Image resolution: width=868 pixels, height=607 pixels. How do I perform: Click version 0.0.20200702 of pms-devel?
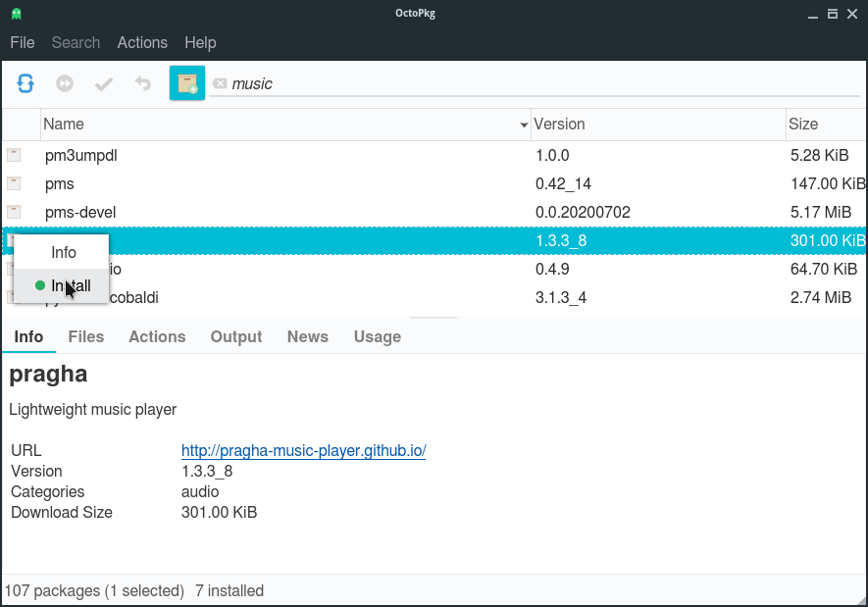click(583, 212)
